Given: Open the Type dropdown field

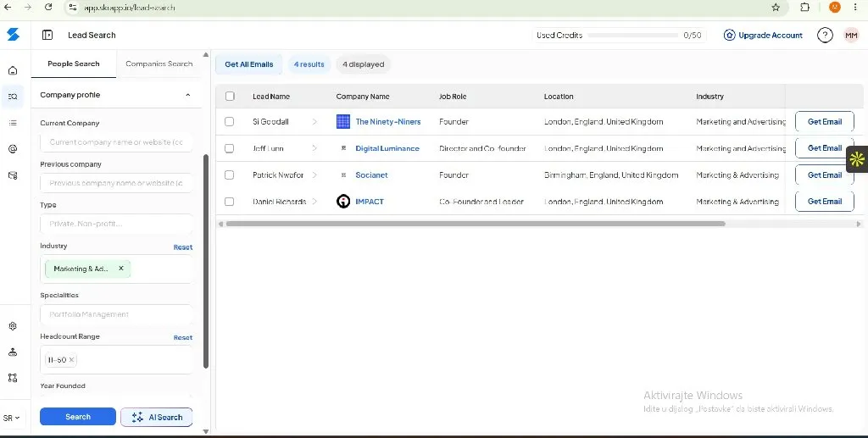Looking at the screenshot, I should pyautogui.click(x=116, y=224).
